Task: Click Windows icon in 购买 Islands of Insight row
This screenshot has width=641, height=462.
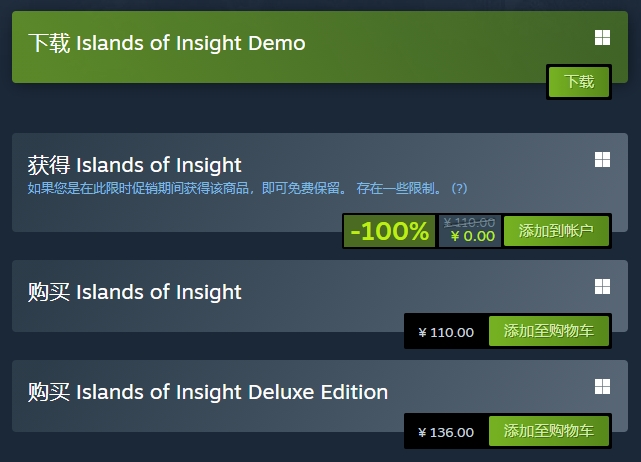Action: (x=602, y=287)
